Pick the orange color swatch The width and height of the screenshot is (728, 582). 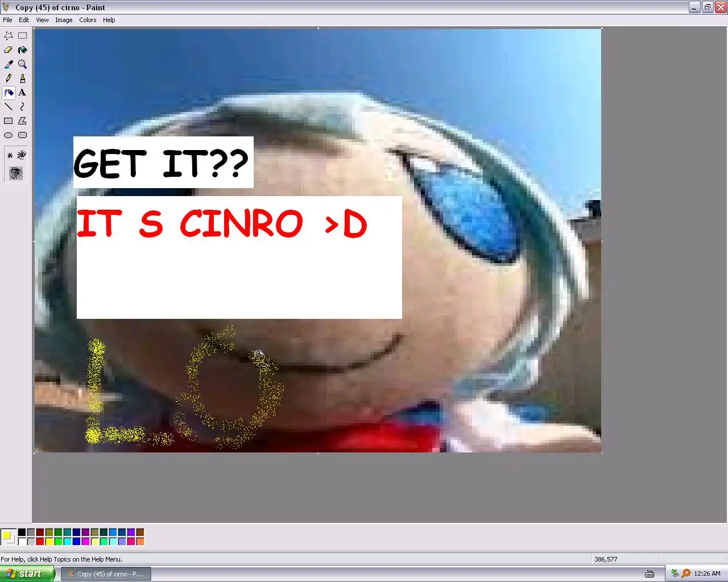pos(140,542)
